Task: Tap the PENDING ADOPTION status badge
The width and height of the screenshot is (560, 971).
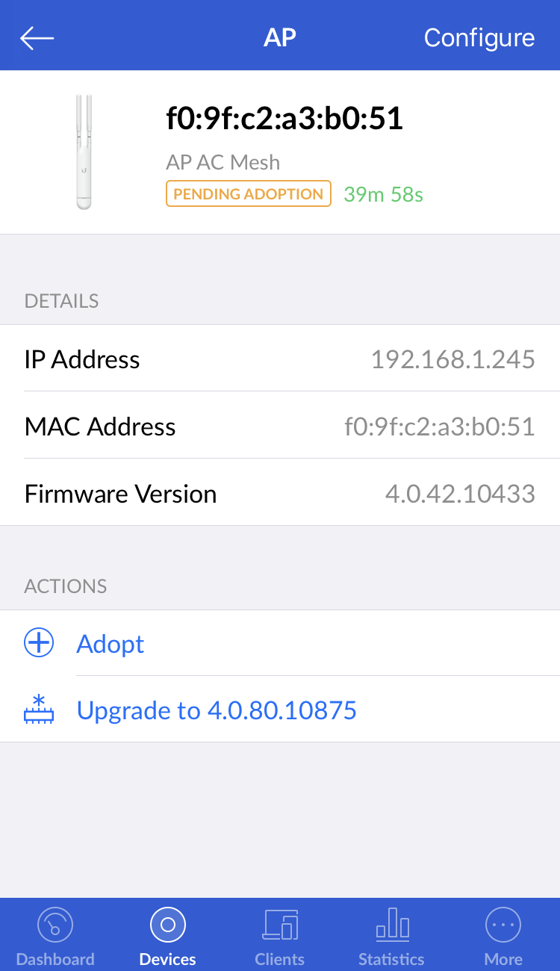Action: [248, 193]
